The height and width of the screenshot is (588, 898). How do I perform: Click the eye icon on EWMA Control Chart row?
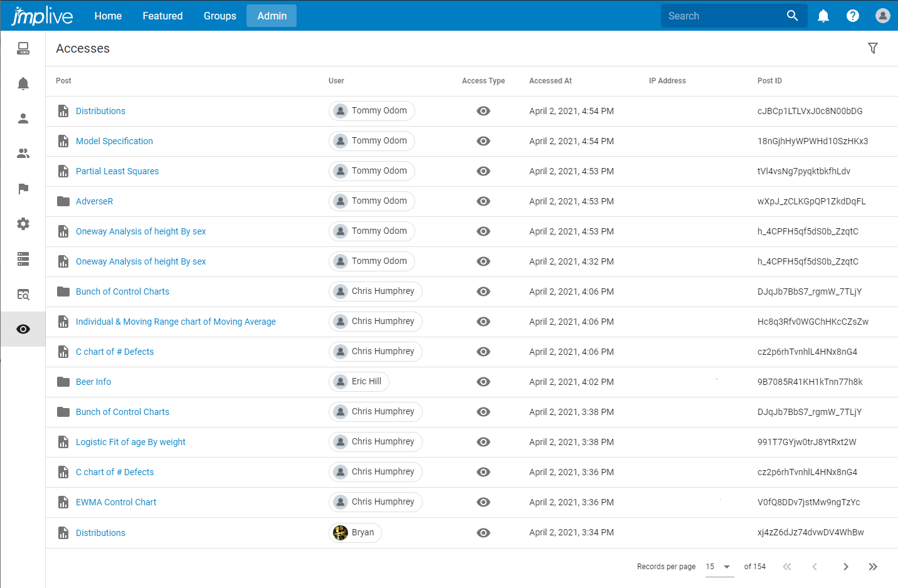click(483, 502)
